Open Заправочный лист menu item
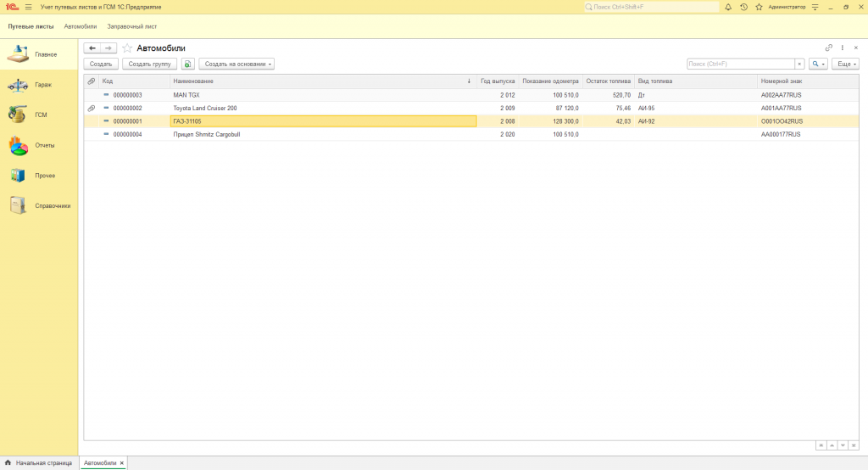The image size is (868, 470). click(x=131, y=26)
